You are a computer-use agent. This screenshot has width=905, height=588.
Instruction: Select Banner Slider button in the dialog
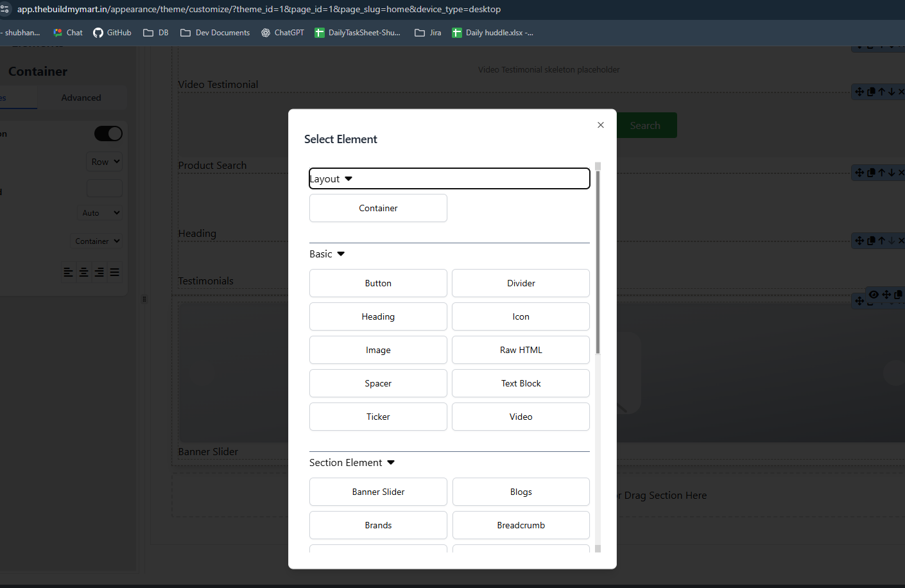(x=378, y=492)
